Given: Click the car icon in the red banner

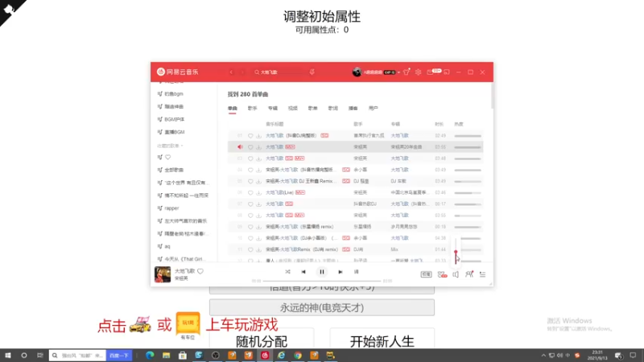Looking at the screenshot, I should coord(140,325).
